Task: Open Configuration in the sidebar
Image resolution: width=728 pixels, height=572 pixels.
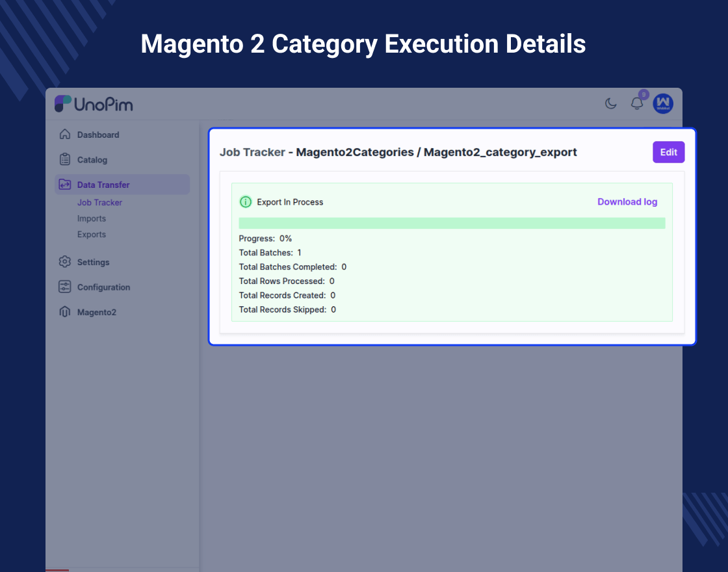Action: tap(103, 287)
